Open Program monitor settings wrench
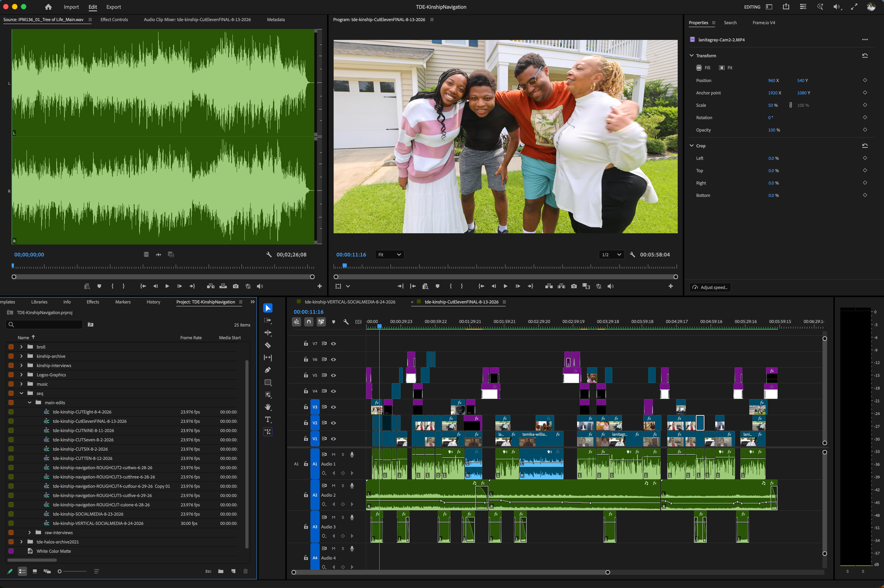Image resolution: width=884 pixels, height=588 pixels. [632, 255]
